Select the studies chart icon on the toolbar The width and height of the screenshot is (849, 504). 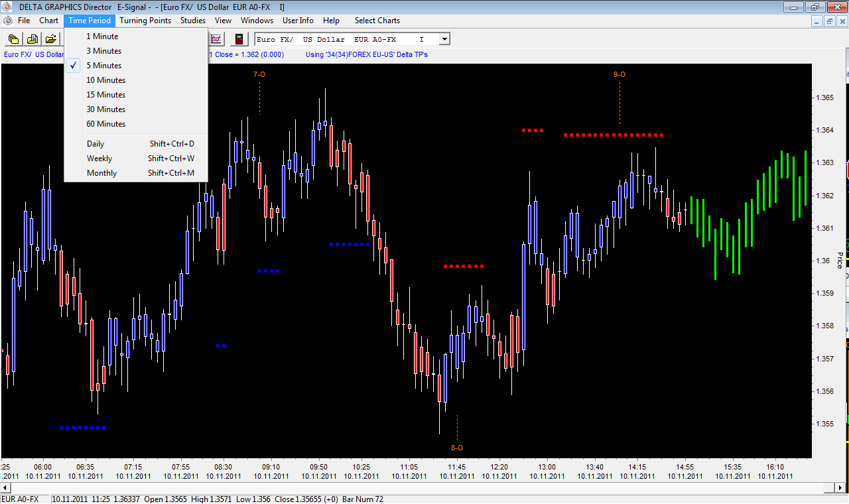[x=217, y=38]
